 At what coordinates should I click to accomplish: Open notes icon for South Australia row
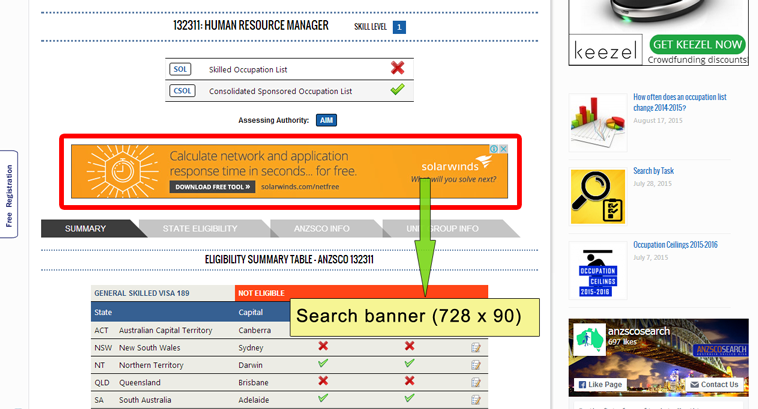(x=476, y=400)
